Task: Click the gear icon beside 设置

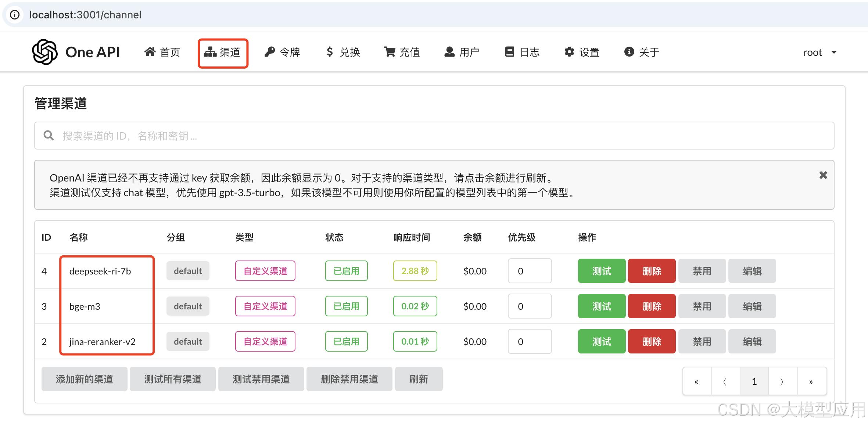Action: point(569,51)
